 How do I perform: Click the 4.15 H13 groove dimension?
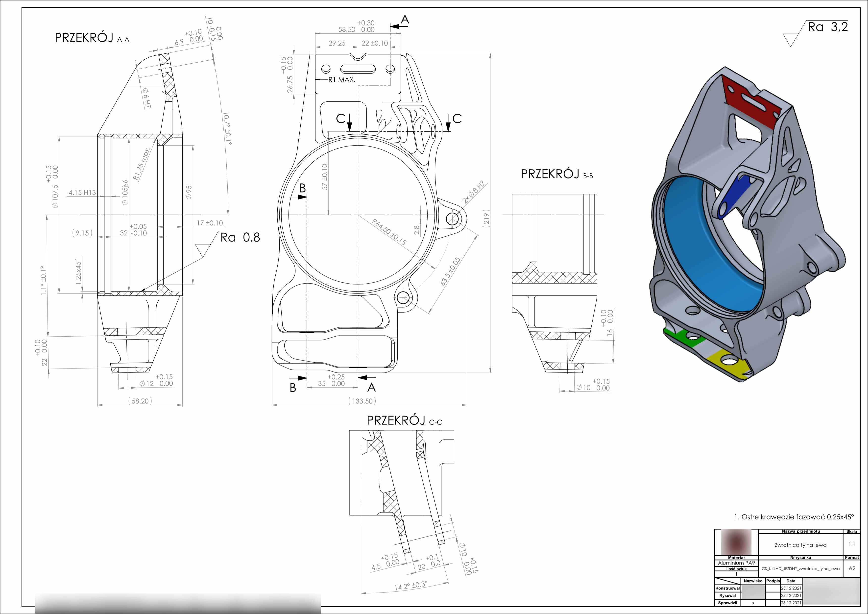click(82, 193)
